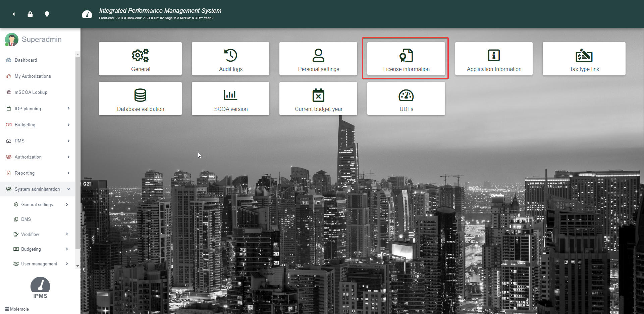Open Current budget year calendar icon tile
Image resolution: width=644 pixels, height=314 pixels.
point(318,99)
